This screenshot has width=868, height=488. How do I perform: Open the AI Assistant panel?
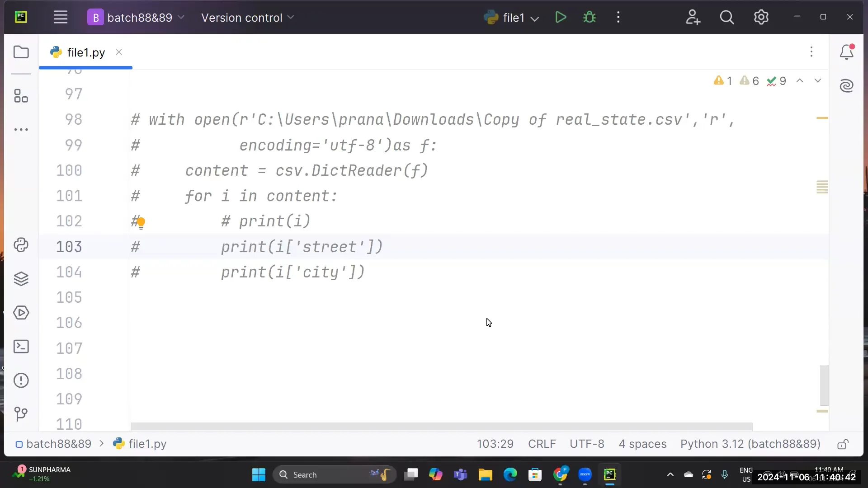coord(846,85)
